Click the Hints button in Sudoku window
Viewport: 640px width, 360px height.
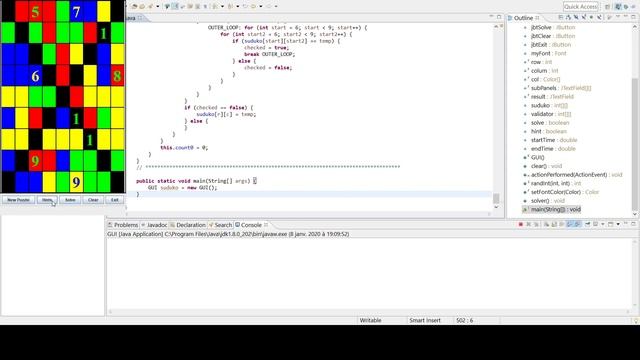pyautogui.click(x=47, y=200)
